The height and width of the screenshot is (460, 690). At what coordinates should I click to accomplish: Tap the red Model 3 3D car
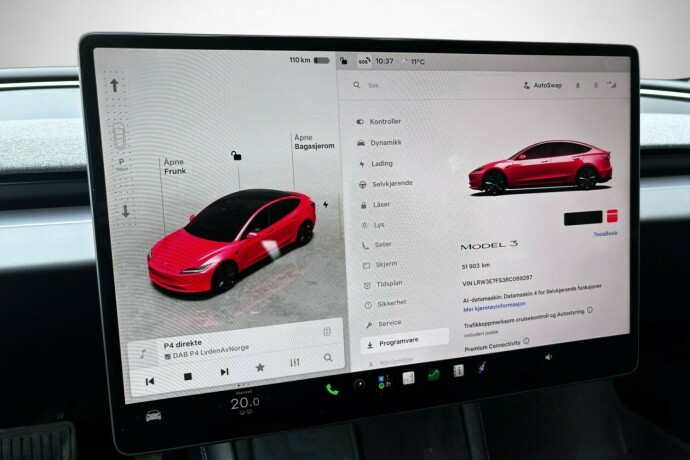pos(232,241)
